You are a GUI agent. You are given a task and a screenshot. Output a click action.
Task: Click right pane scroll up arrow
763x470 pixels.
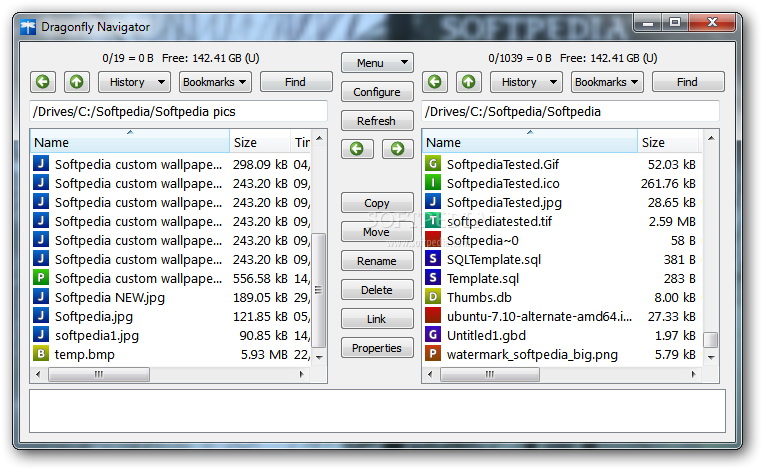[x=711, y=139]
